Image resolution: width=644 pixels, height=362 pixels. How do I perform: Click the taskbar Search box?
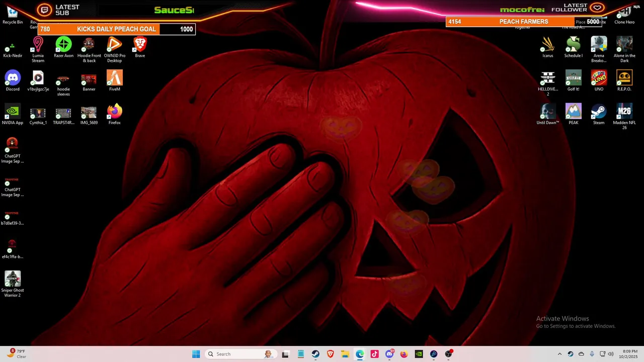click(x=240, y=354)
